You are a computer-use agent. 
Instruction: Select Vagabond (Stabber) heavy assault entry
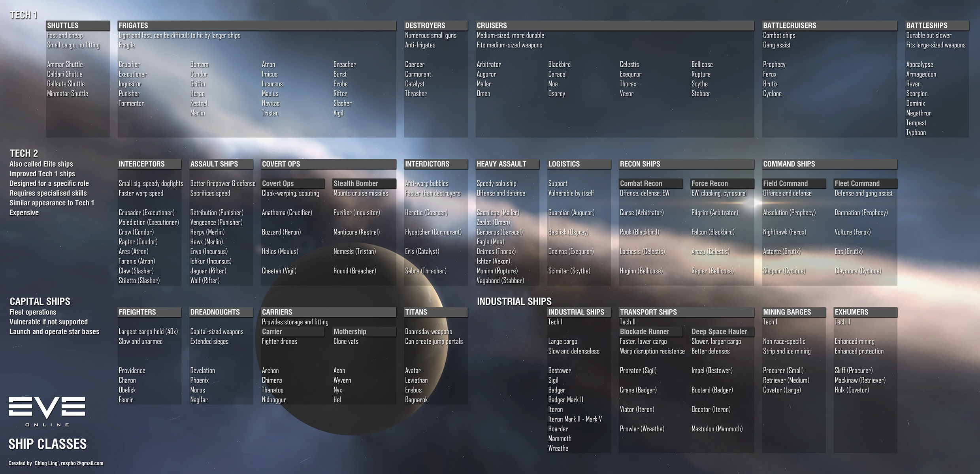(x=500, y=281)
